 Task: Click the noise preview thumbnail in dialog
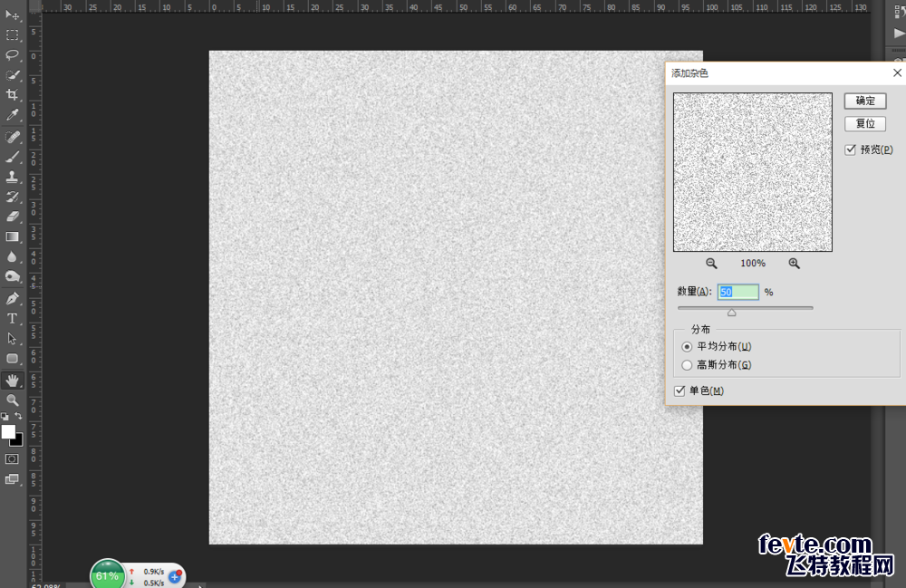pyautogui.click(x=753, y=172)
